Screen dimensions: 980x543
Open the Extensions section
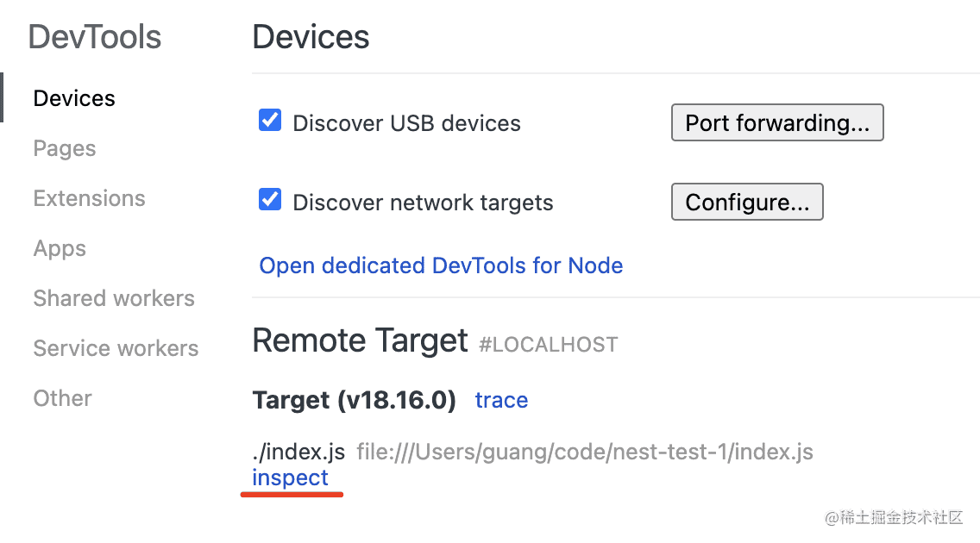click(89, 198)
